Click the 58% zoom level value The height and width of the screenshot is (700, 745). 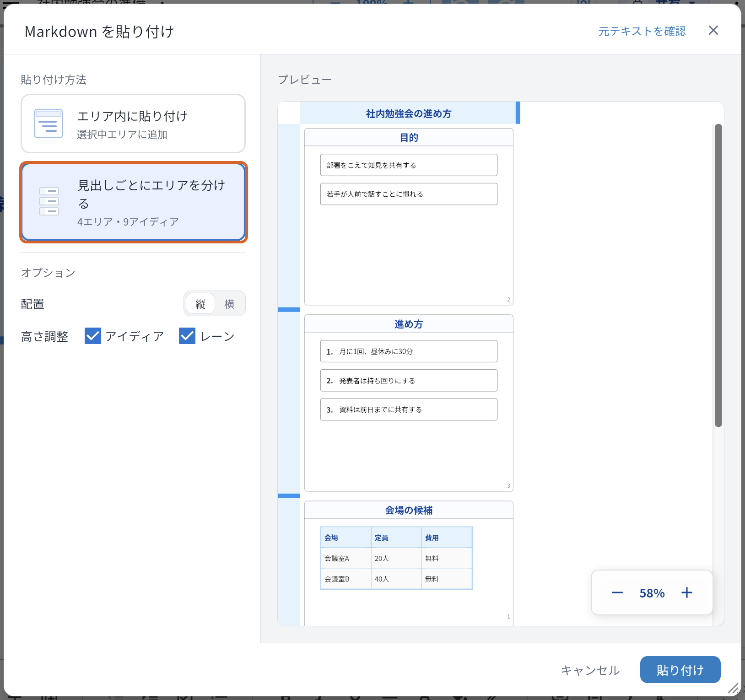tap(652, 593)
